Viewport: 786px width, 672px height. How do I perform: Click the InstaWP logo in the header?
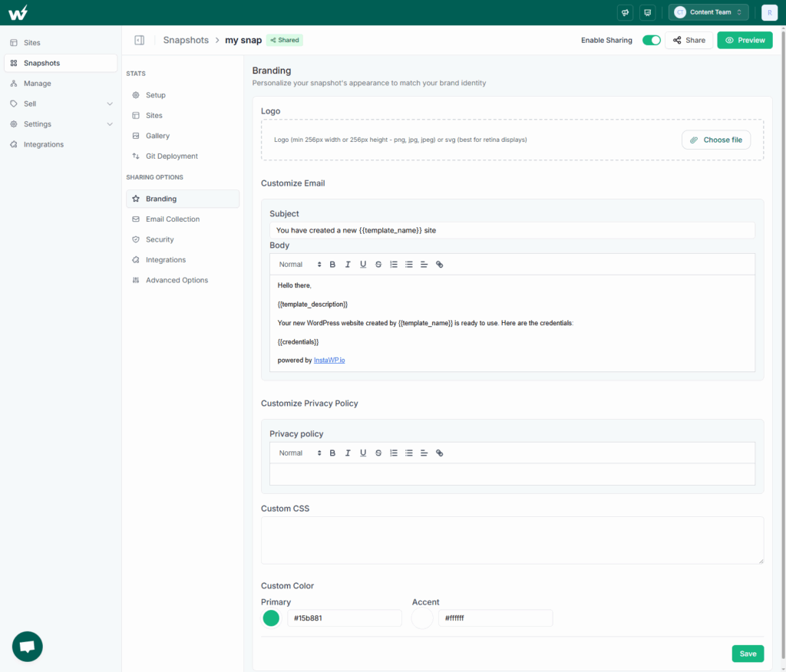click(x=18, y=12)
